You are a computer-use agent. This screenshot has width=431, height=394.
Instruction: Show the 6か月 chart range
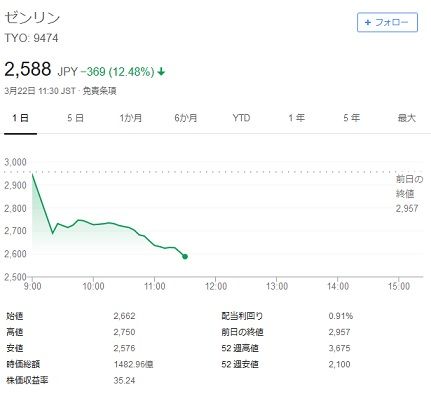[x=186, y=118]
